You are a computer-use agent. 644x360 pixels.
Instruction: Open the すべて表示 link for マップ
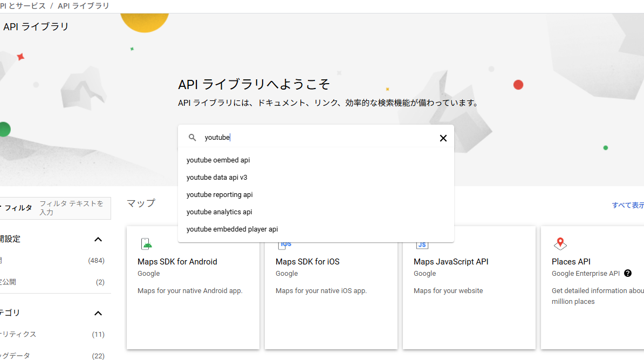point(629,205)
